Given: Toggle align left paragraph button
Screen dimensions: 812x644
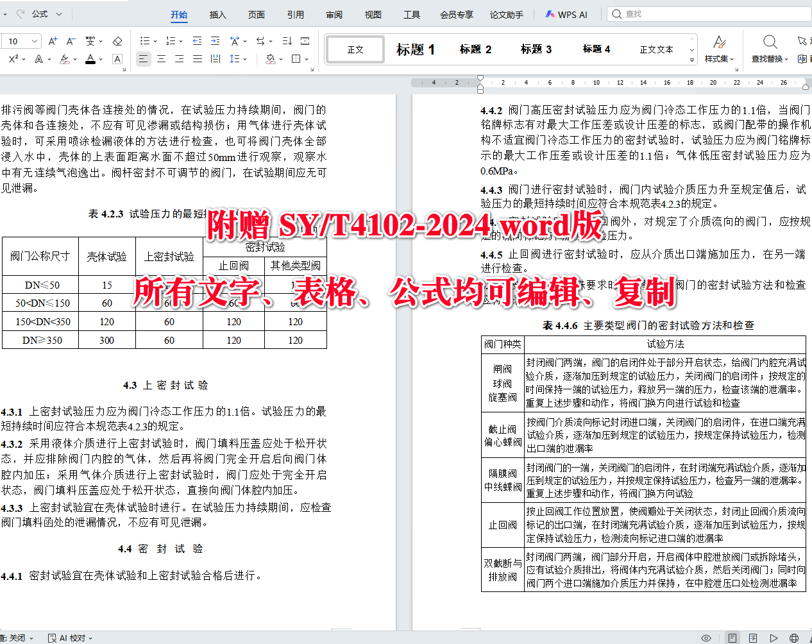Looking at the screenshot, I should pos(143,59).
